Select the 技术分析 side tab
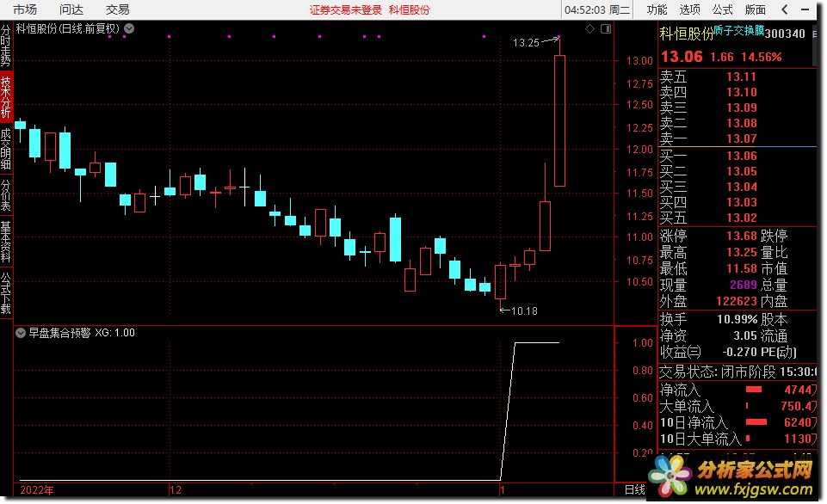This screenshot has width=827, height=504. tap(6, 97)
